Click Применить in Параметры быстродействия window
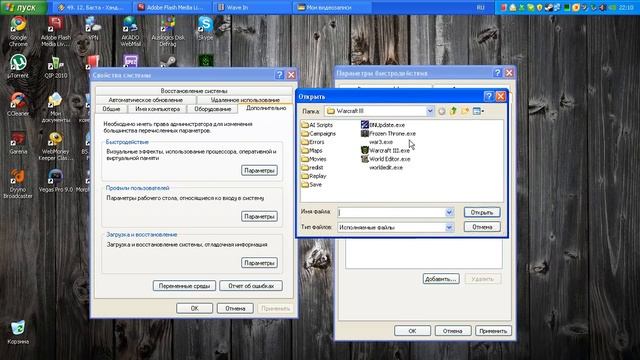The height and width of the screenshot is (360, 640). (493, 331)
